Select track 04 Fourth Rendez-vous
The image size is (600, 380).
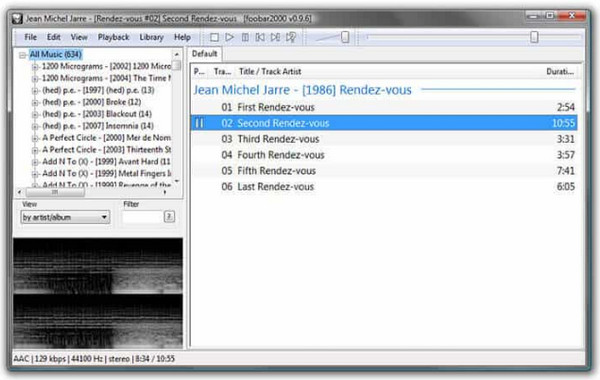point(384,155)
